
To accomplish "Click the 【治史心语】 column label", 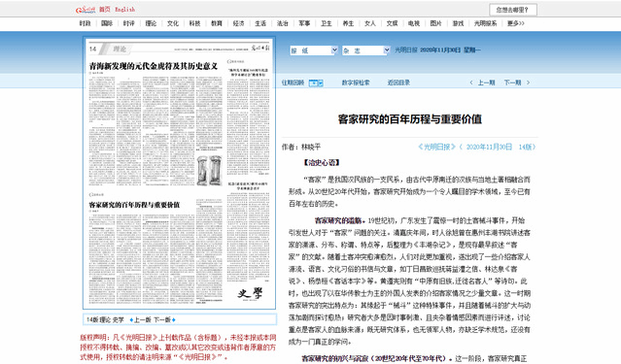I will coord(322,163).
